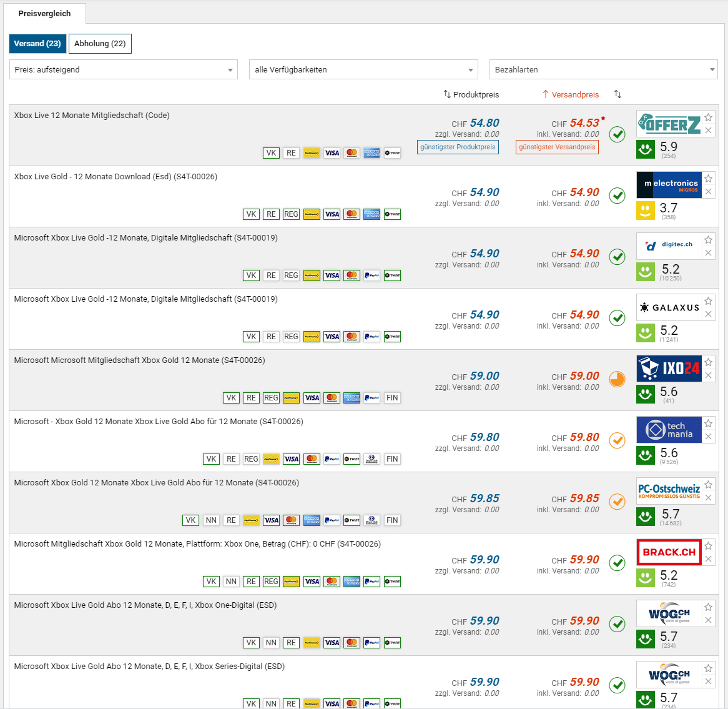Hide the PC-Ostschweiz offer with X
Screen dimensions: 728x709
pos(708,498)
